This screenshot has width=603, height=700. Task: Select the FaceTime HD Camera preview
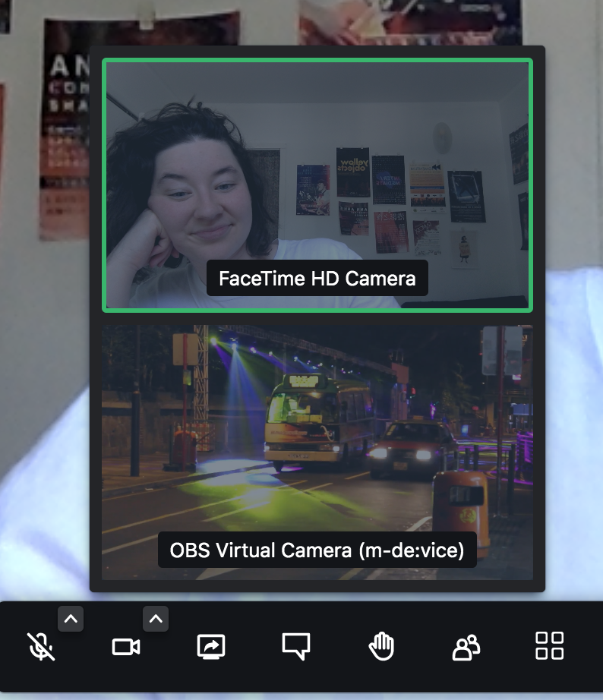pos(317,184)
